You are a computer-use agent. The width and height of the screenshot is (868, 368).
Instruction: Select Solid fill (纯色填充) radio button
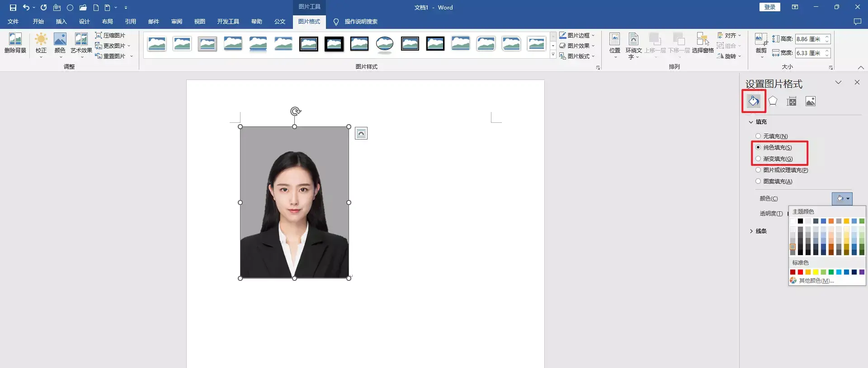758,147
